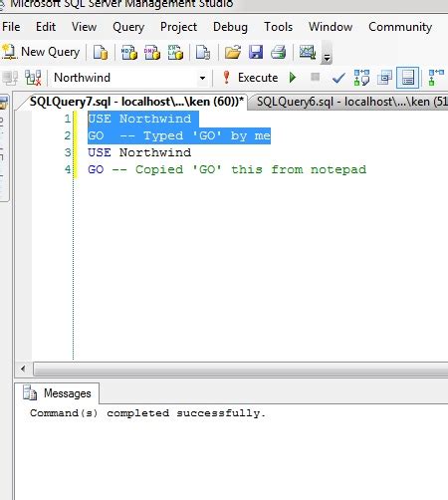The height and width of the screenshot is (500, 448).
Task: Open Analysis Services MDX Query icon
Action: tap(129, 52)
